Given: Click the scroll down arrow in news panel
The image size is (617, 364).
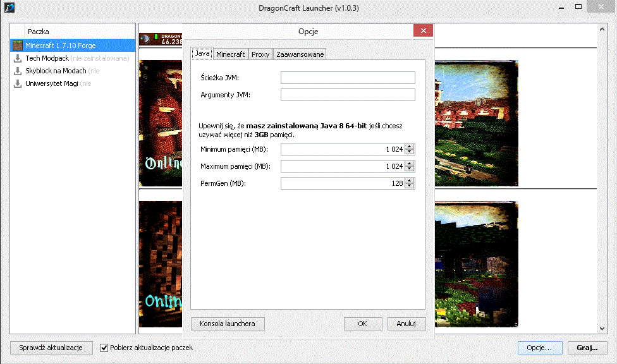Looking at the screenshot, I should click(602, 329).
